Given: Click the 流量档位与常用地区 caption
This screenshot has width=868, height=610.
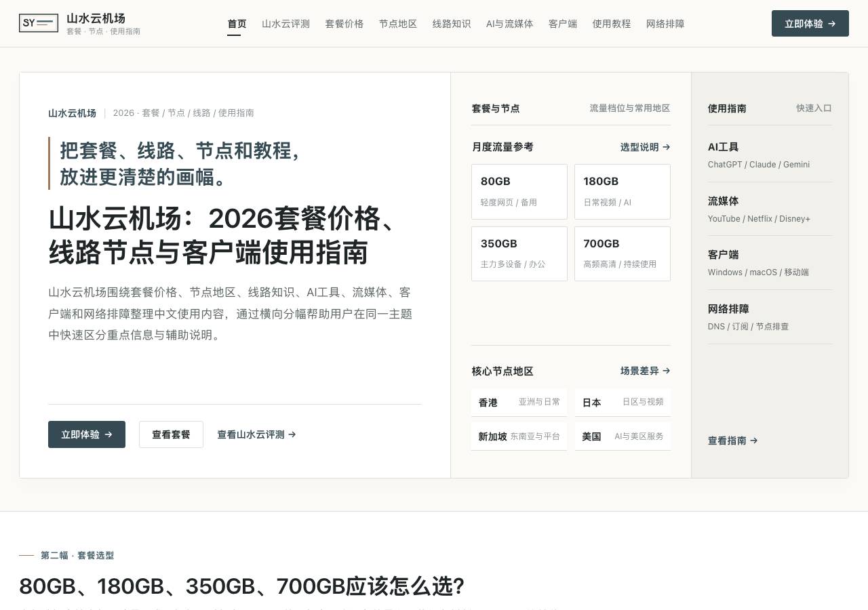Looking at the screenshot, I should [630, 108].
